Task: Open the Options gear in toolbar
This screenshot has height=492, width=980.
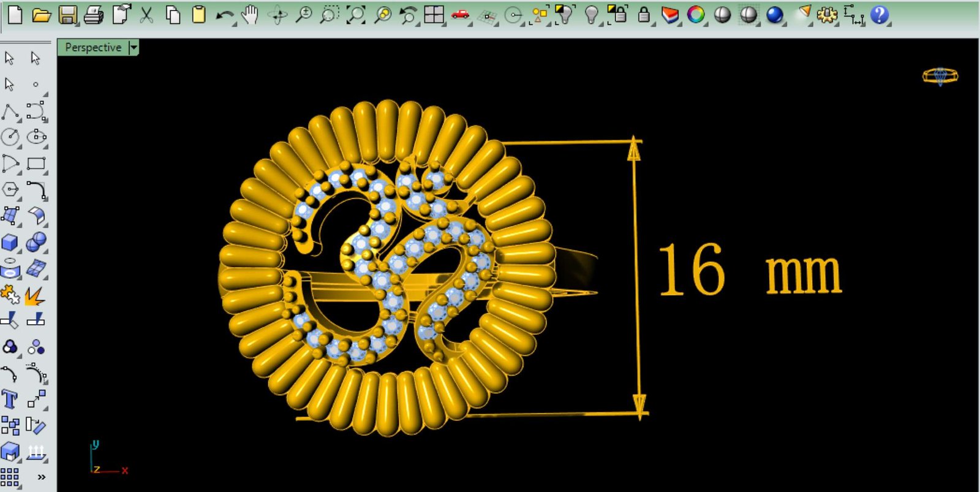Action: coord(826,15)
